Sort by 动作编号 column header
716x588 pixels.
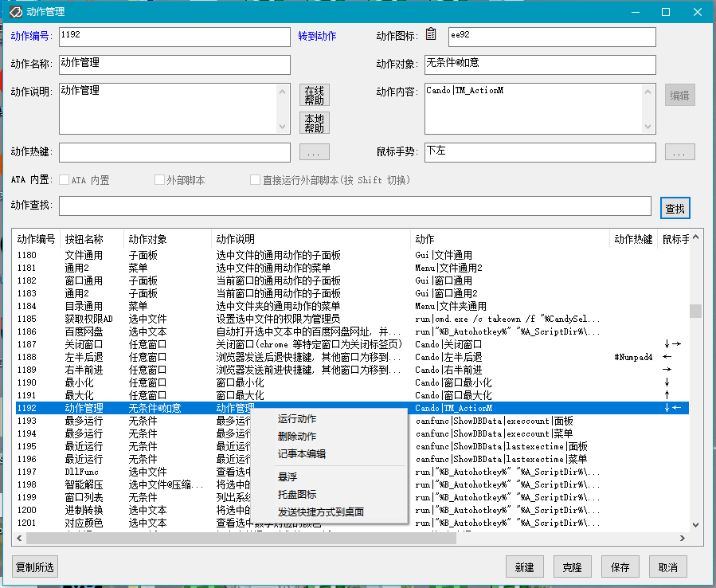click(x=36, y=239)
